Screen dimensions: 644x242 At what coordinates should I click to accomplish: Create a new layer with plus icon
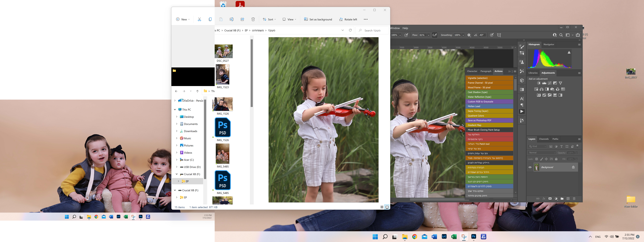tap(568, 199)
